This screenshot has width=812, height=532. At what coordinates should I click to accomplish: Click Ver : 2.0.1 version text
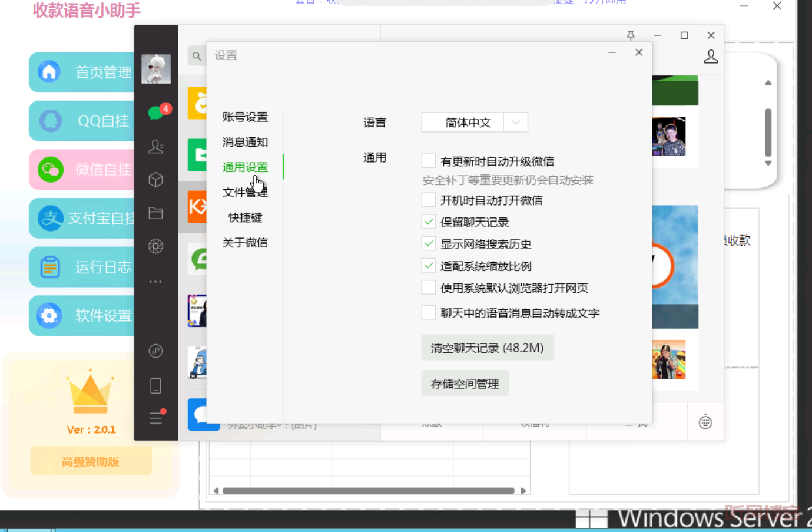[x=91, y=429]
